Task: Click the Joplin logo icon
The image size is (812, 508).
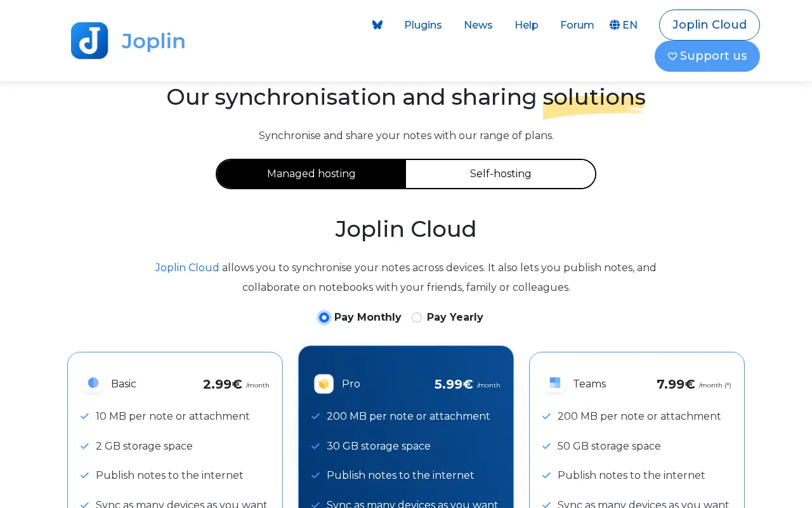Action: 89,41
